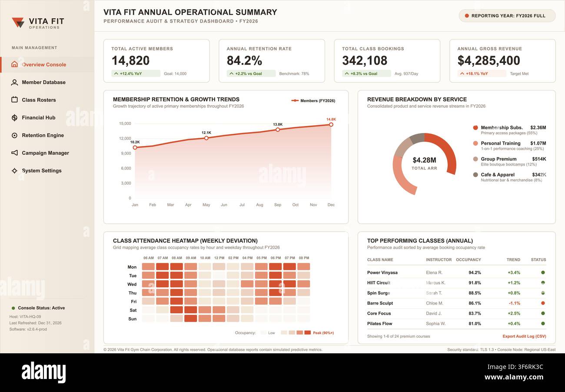Go to Campaign Manager

pos(46,153)
